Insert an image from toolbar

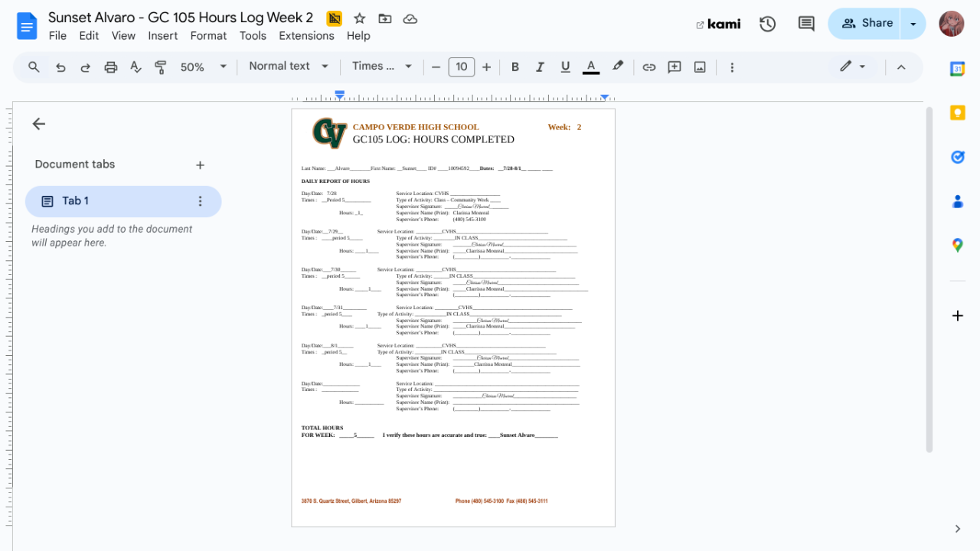pyautogui.click(x=700, y=67)
